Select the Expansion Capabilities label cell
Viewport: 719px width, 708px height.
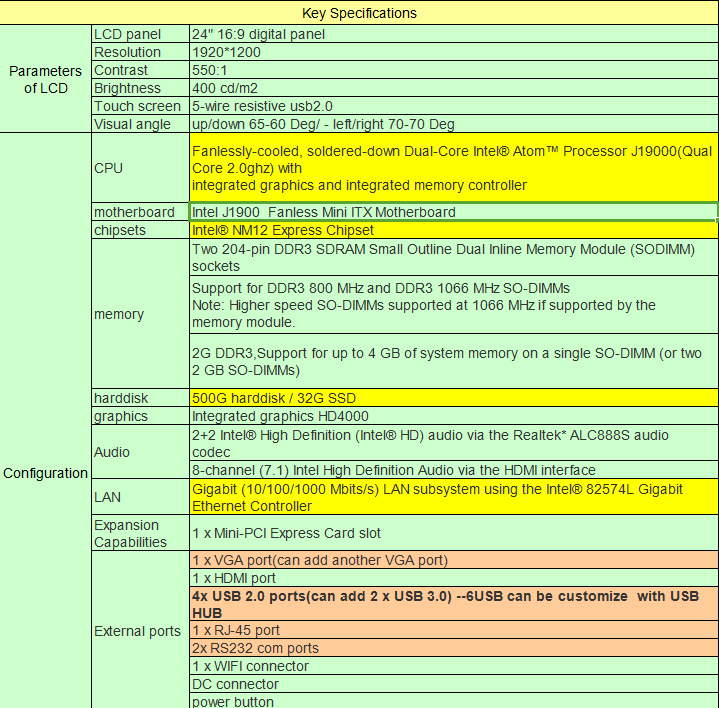pyautogui.click(x=140, y=533)
